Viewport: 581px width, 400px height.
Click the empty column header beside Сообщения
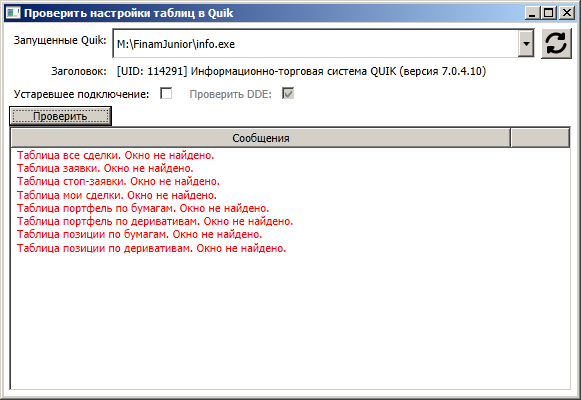540,138
